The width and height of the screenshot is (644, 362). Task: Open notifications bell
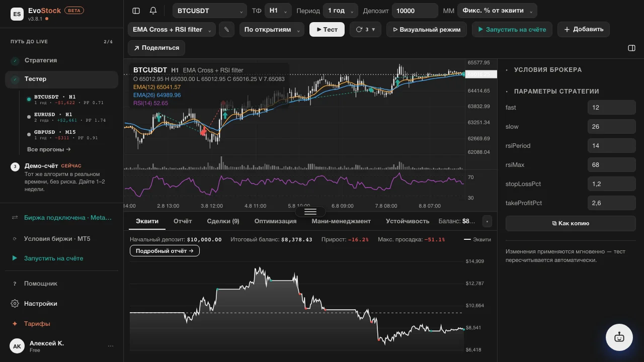tap(153, 11)
